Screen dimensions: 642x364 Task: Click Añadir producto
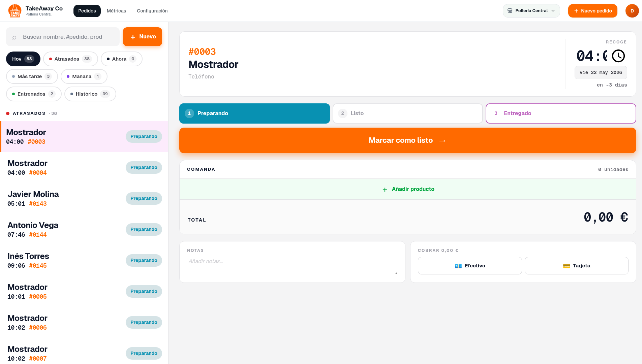tap(408, 189)
